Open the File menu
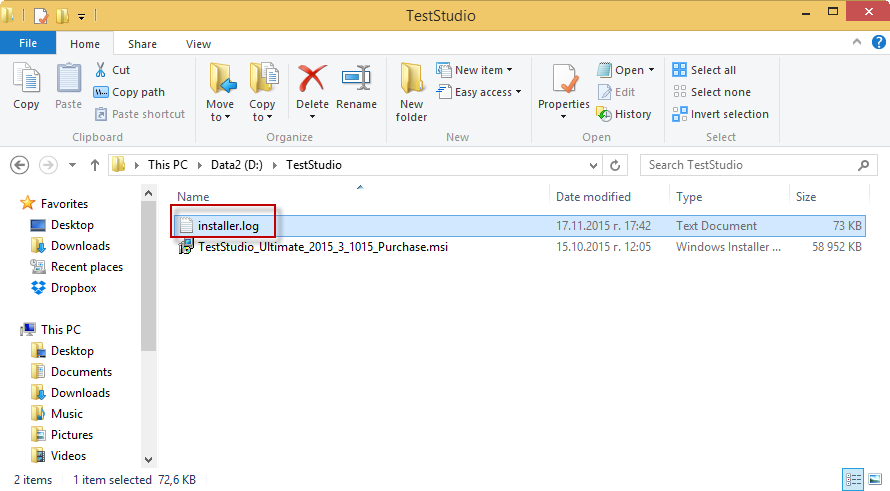Screen dimensions: 890x491 tap(28, 43)
